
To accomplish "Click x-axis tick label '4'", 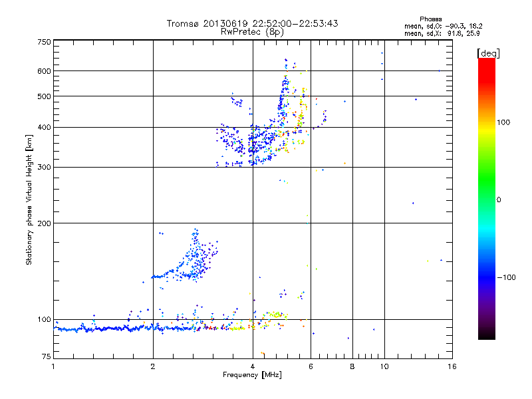I will tap(253, 366).
